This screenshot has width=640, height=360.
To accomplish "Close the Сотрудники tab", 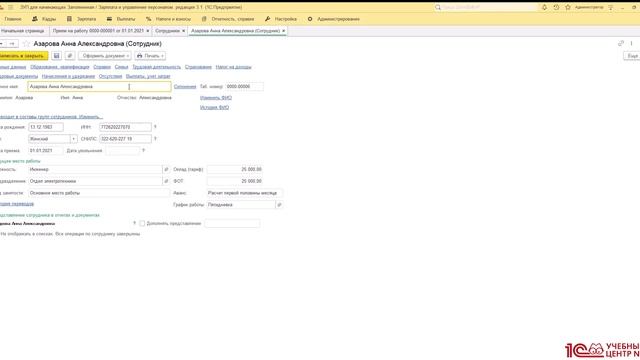I will [x=183, y=31].
